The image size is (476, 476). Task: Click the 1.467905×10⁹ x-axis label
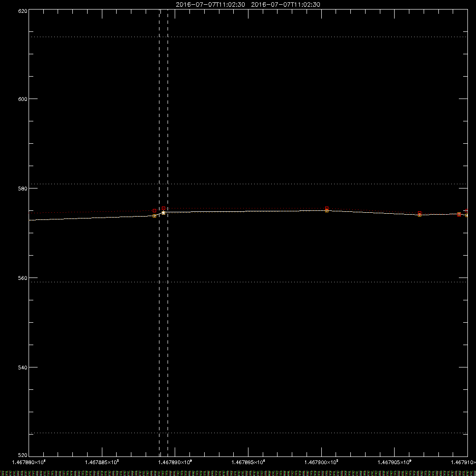[395, 462]
